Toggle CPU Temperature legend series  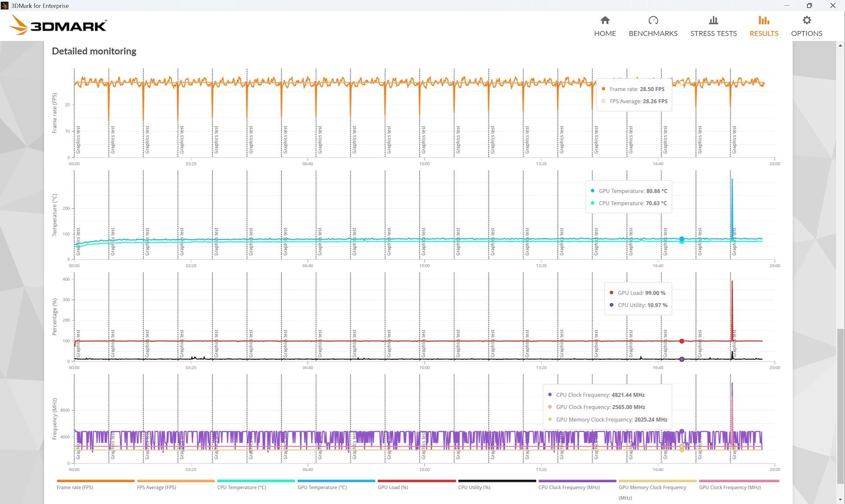click(x=242, y=487)
